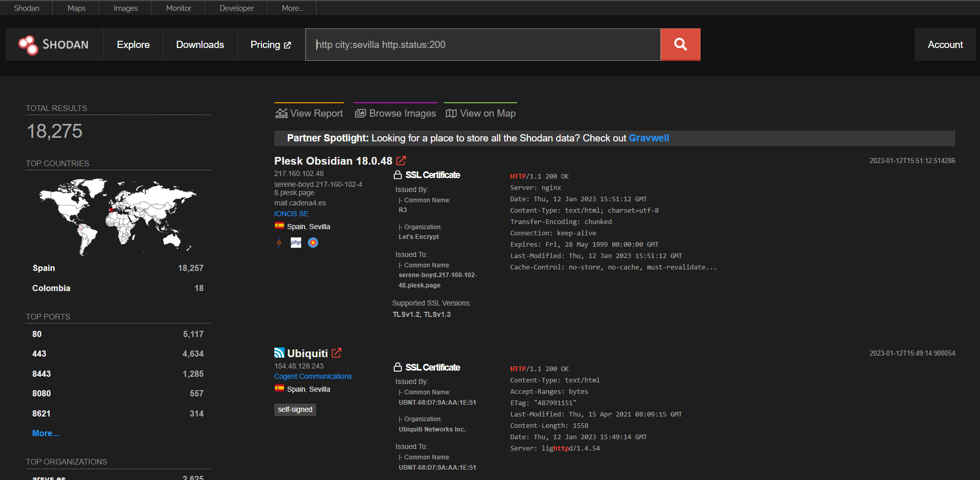This screenshot has width=980, height=480.
Task: Click the world map in Top Countries
Action: [118, 216]
